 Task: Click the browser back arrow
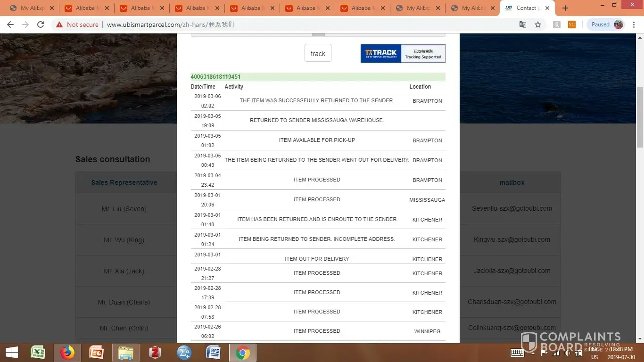click(10, 25)
